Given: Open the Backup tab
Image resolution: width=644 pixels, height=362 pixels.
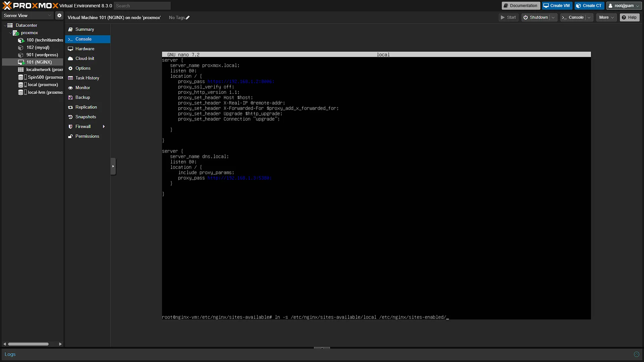Looking at the screenshot, I should pyautogui.click(x=88, y=98).
